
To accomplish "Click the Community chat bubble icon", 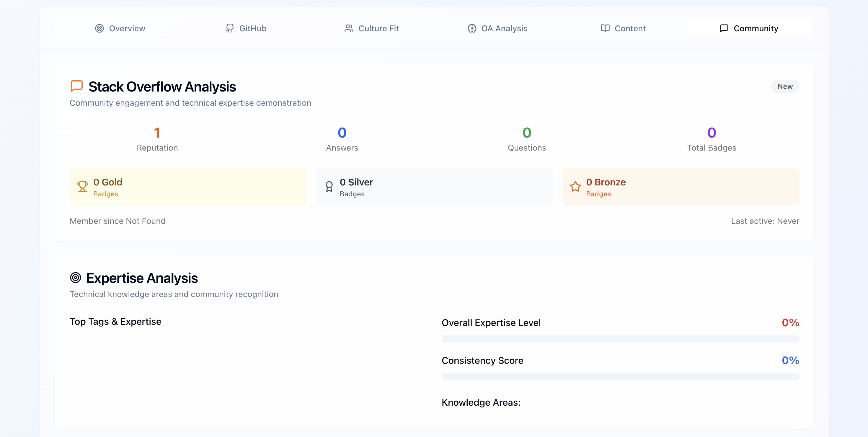I will [x=724, y=28].
